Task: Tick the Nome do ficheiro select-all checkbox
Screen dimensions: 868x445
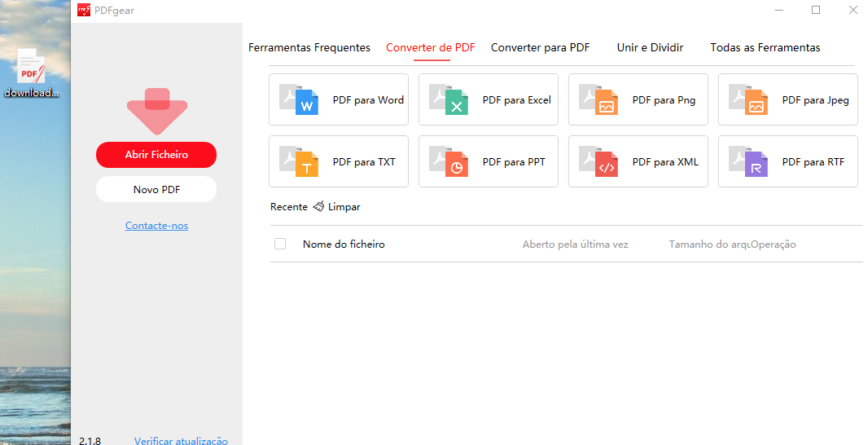Action: [280, 244]
